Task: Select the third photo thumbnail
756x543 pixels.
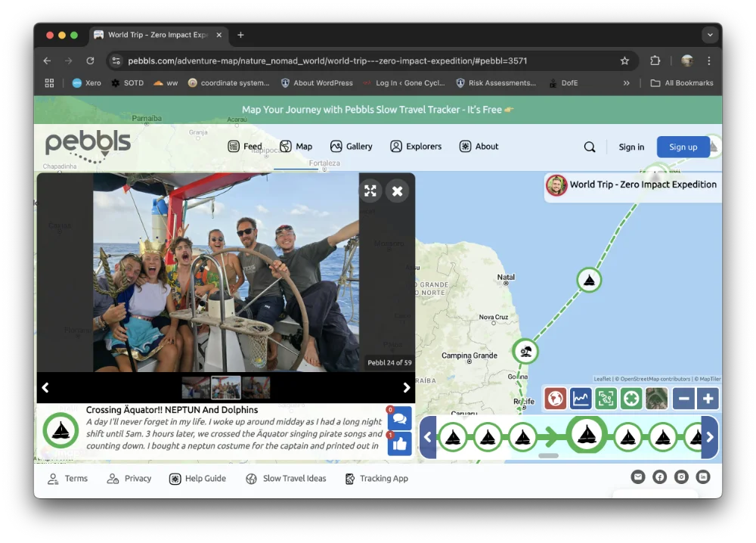Action: pos(256,388)
